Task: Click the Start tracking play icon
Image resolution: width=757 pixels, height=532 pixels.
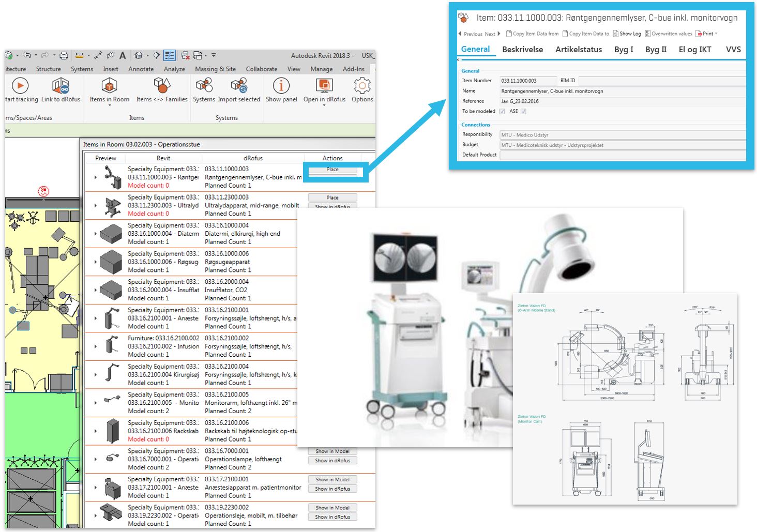Action: click(20, 85)
